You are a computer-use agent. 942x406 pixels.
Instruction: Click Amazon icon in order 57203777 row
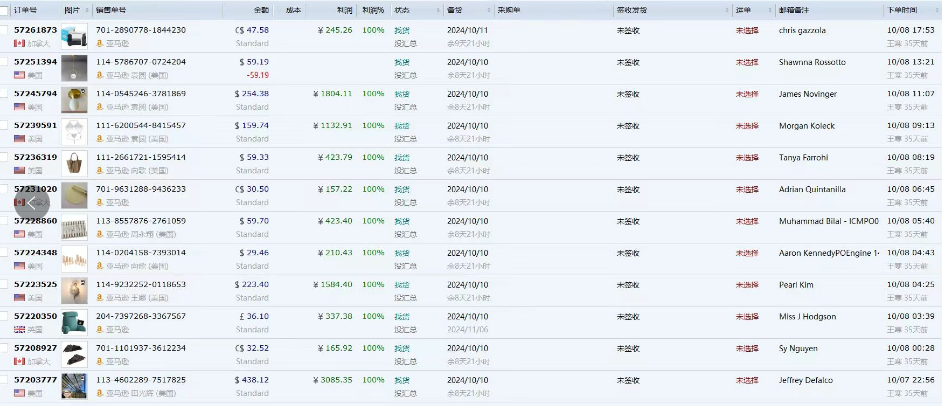click(100, 393)
